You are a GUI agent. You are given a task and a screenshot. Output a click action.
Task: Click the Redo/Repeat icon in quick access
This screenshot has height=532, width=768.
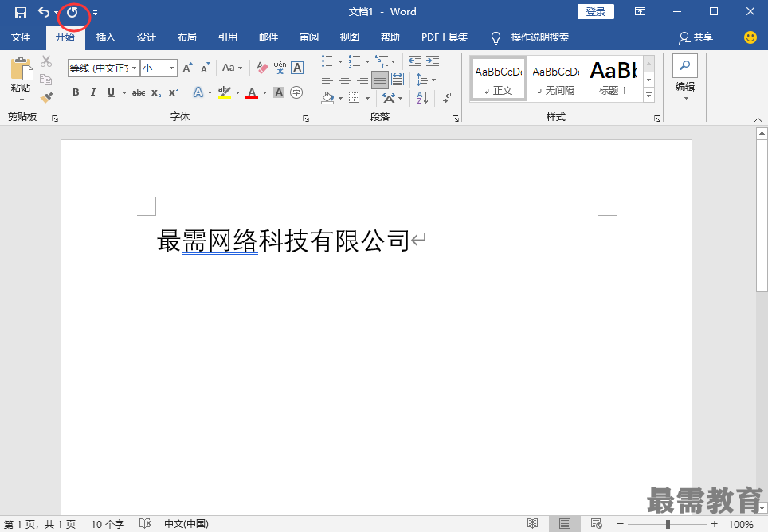[72, 12]
